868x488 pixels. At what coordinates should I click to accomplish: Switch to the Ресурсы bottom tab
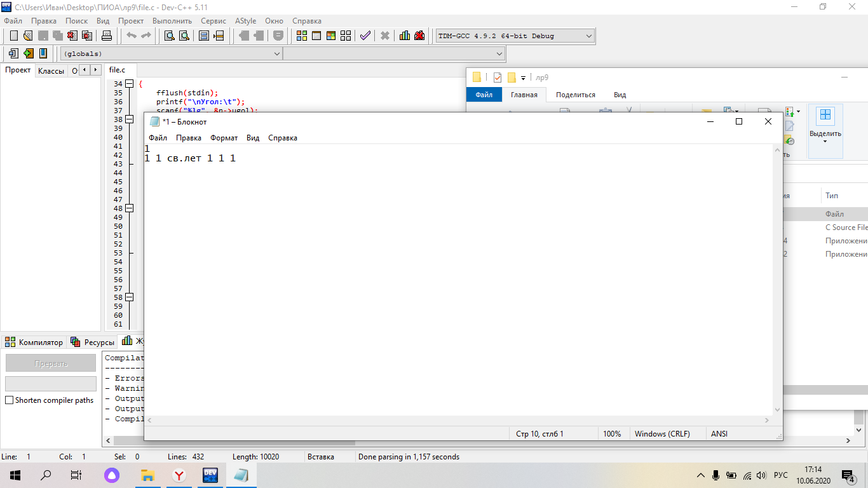(93, 342)
